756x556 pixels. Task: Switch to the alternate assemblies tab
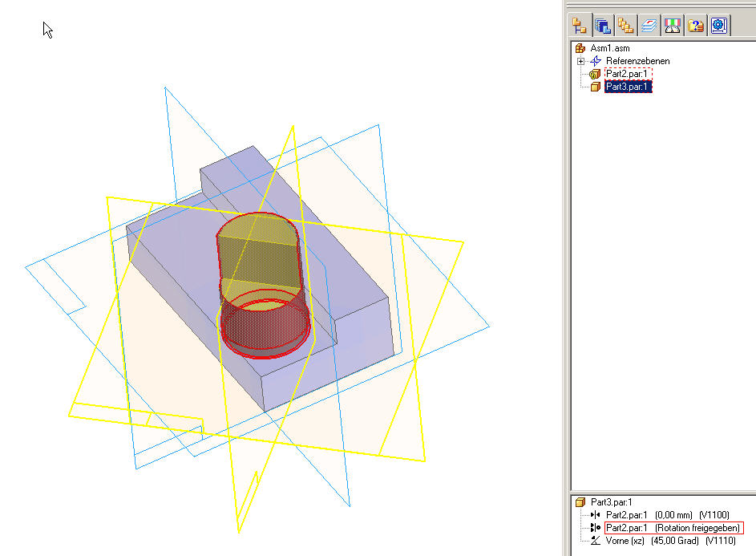[625, 25]
